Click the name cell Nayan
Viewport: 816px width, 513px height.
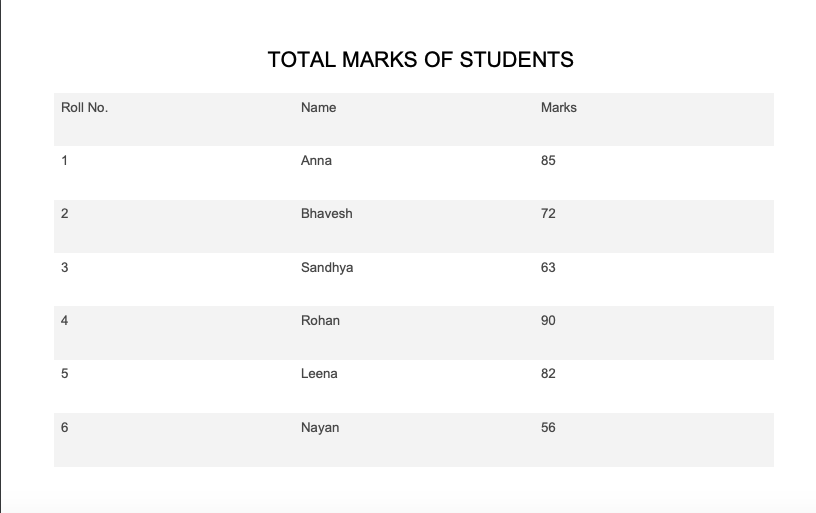320,428
